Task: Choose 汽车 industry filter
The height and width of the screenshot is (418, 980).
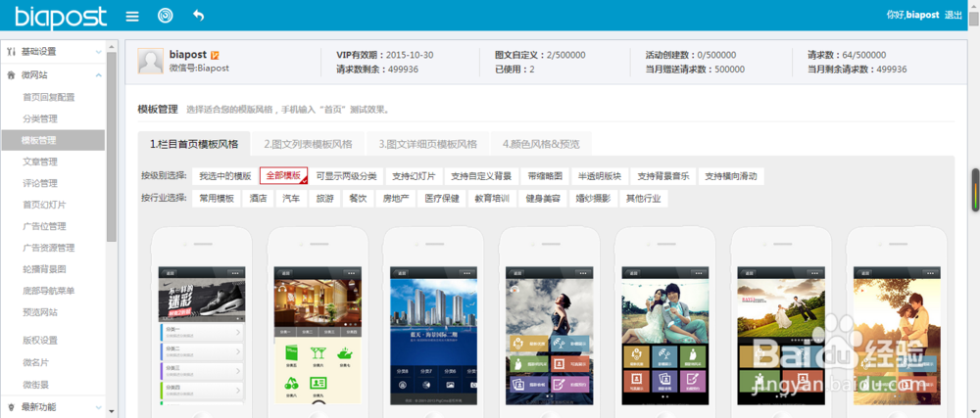Action: click(291, 199)
